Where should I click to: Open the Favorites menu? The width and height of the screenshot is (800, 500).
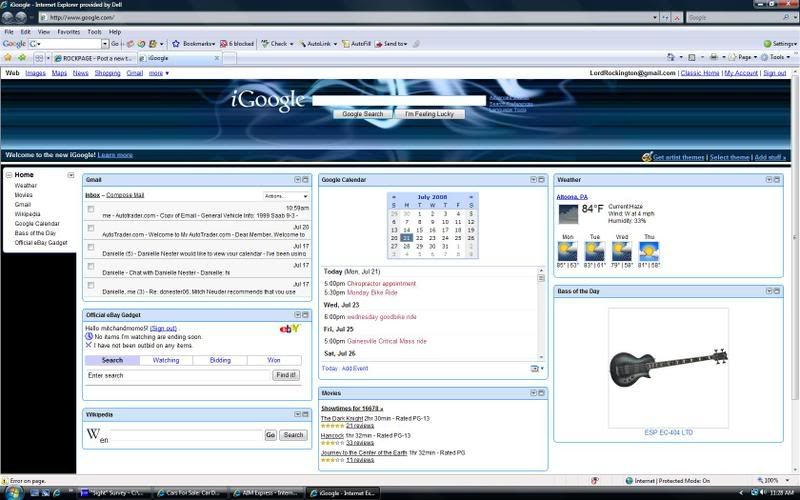point(68,32)
